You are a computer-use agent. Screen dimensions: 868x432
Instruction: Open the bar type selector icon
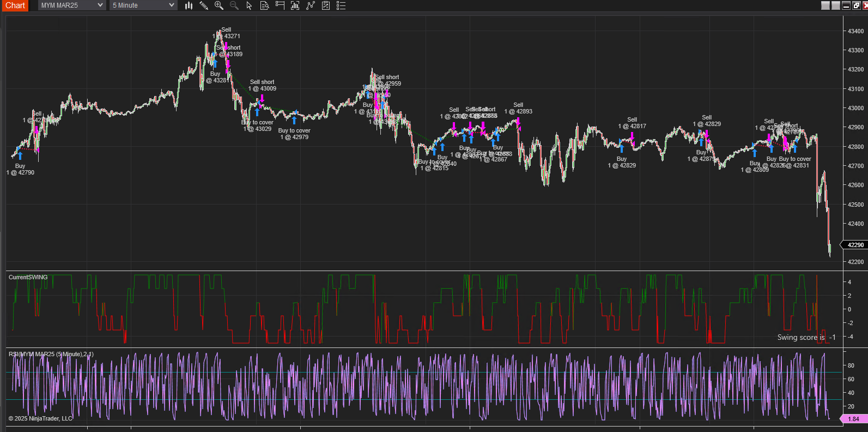pyautogui.click(x=189, y=5)
